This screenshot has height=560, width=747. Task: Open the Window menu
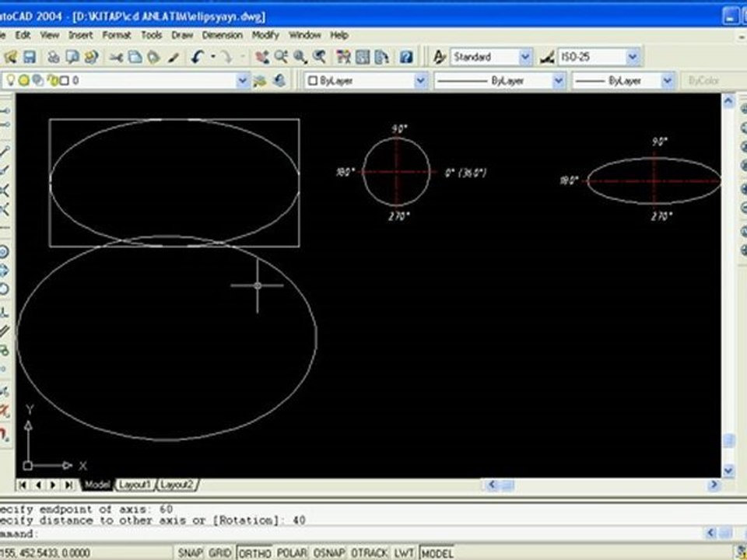click(x=305, y=35)
